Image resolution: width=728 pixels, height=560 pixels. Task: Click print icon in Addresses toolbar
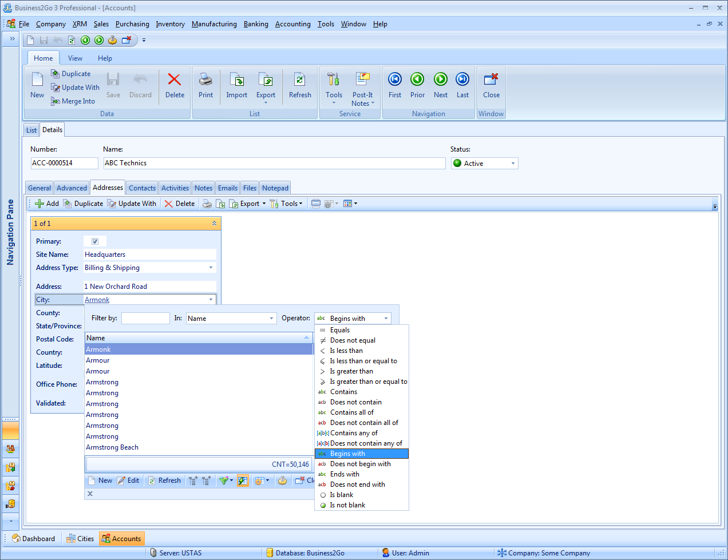(207, 204)
